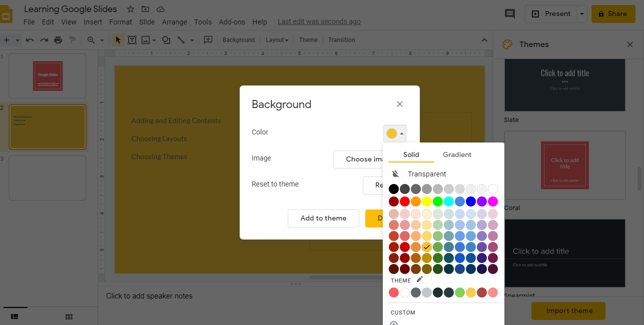Expand the Layout dropdown in toolbar
The image size is (644, 325).
[277, 40]
